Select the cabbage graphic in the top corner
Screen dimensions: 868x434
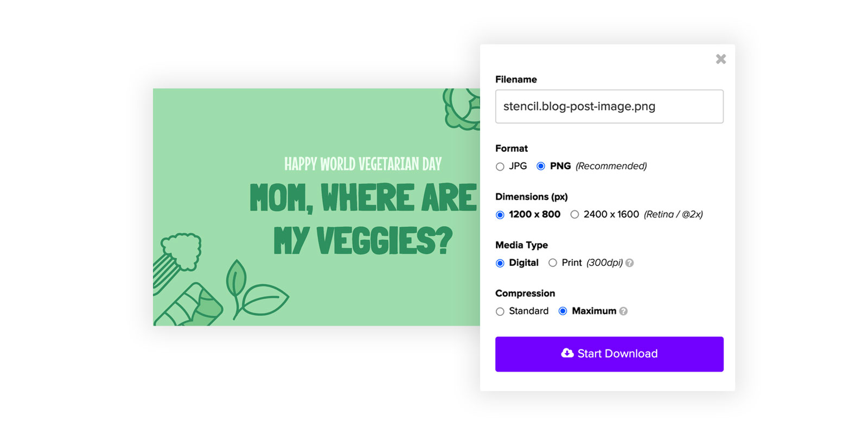462,108
